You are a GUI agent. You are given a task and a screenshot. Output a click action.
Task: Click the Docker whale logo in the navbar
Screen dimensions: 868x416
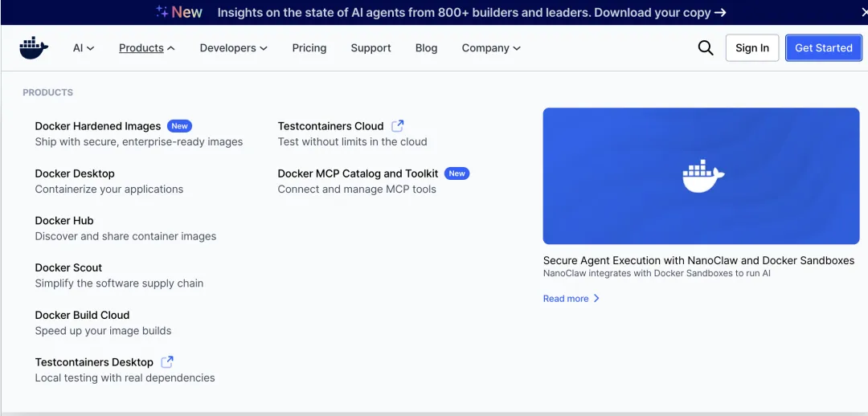[x=34, y=48]
